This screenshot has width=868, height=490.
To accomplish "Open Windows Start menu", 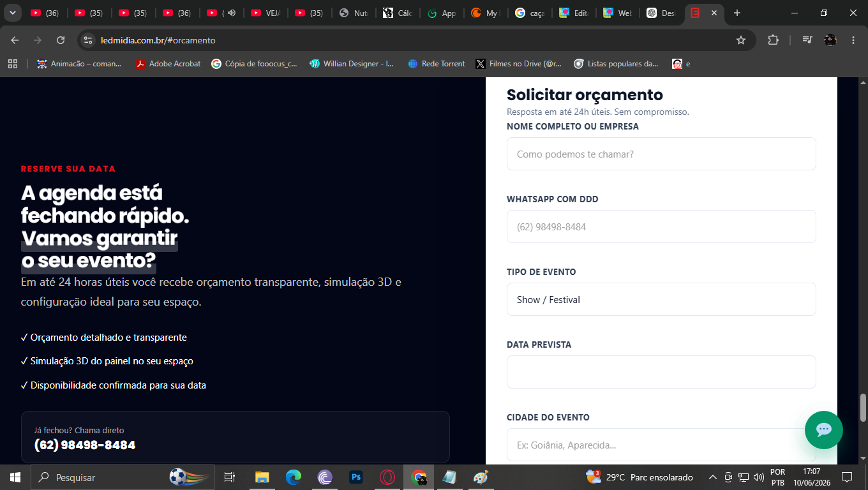I will click(x=15, y=477).
